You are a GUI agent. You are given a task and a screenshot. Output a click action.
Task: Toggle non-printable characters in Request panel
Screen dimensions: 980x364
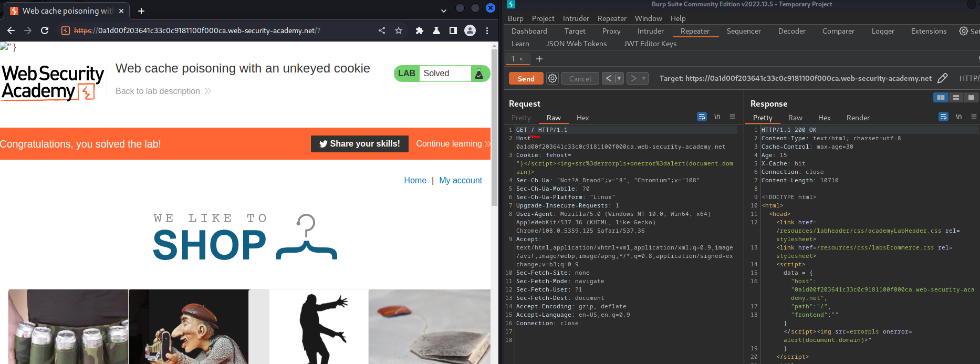tap(717, 117)
